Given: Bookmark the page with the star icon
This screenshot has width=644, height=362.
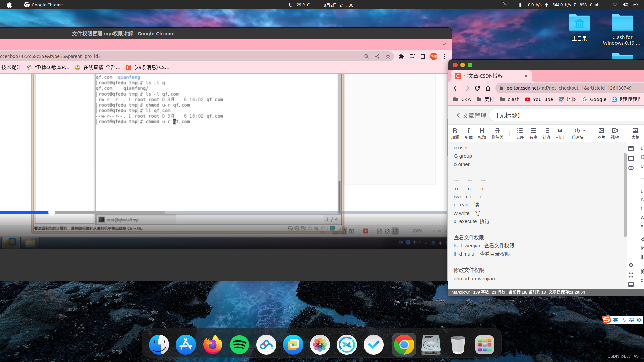Looking at the screenshot, I should point(388,56).
